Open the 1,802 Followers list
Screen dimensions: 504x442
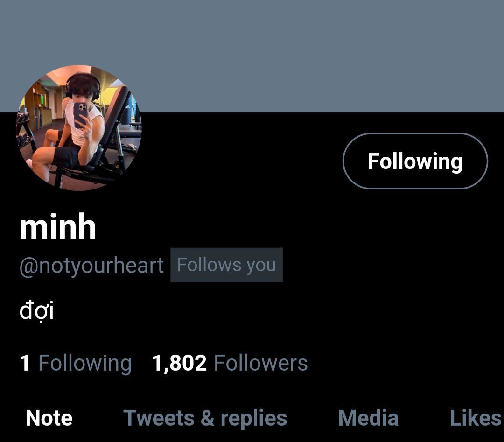(x=230, y=363)
